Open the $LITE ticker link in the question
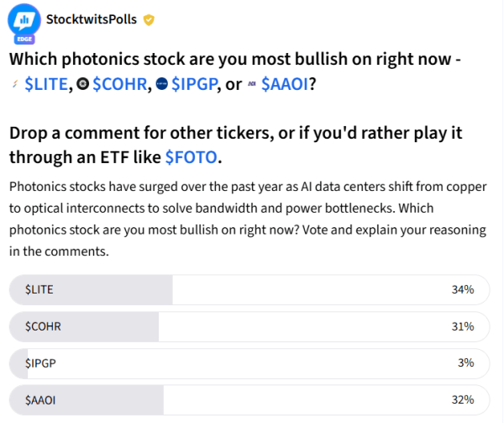The height and width of the screenshot is (423, 504). pyautogui.click(x=46, y=84)
